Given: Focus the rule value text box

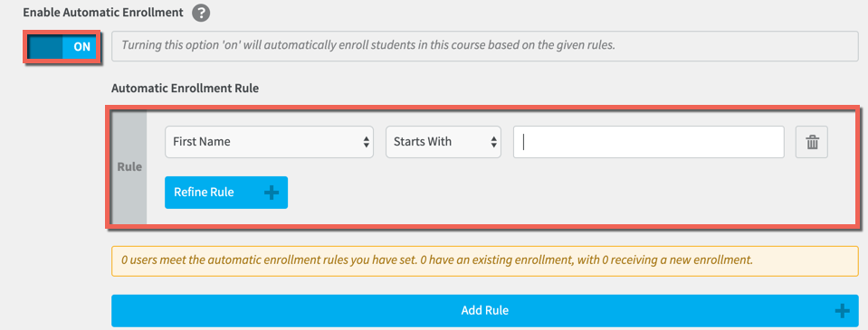Looking at the screenshot, I should 649,142.
